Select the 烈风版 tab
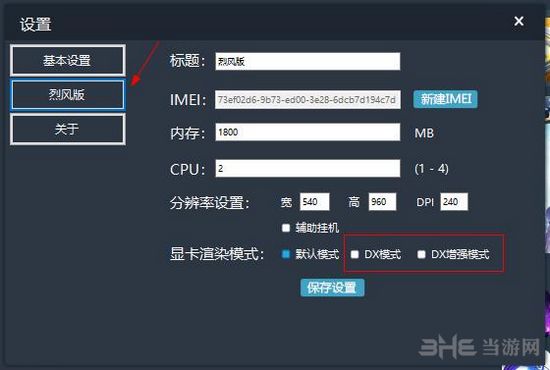 coord(68,95)
